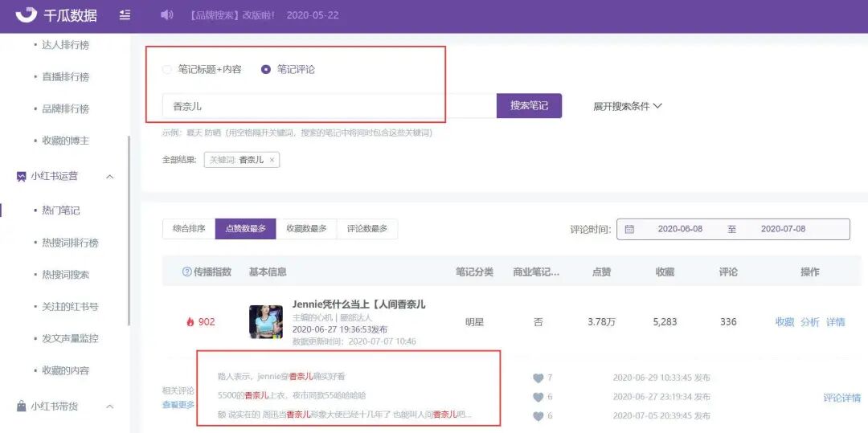Viewport: 868px width, 433px height.
Task: Click the 分析 link for the Jennie note
Action: pyautogui.click(x=810, y=322)
